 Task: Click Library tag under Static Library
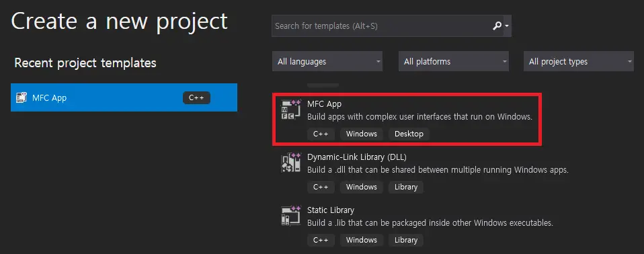(x=406, y=240)
